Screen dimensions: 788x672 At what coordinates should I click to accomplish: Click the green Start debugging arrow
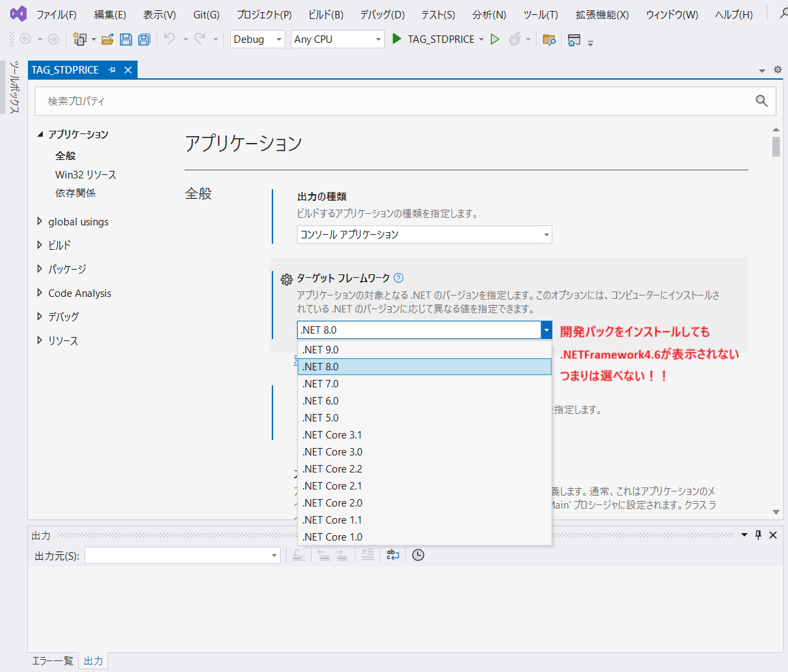point(397,39)
